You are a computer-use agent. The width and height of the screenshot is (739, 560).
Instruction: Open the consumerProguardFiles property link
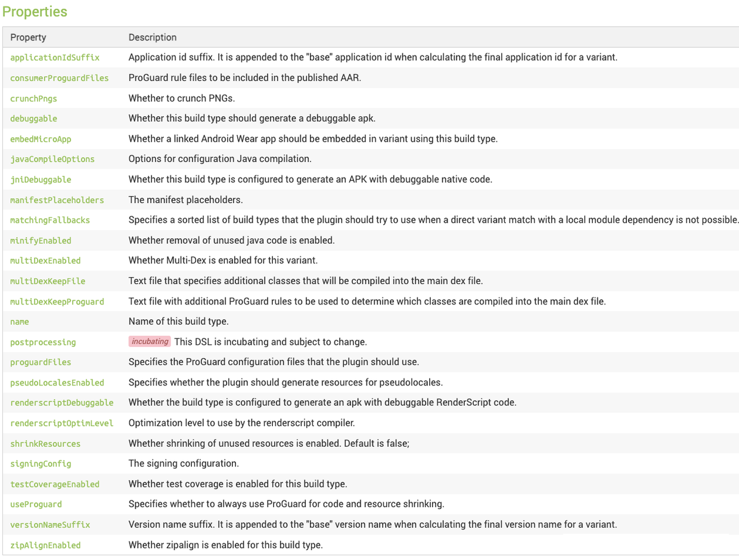(60, 78)
